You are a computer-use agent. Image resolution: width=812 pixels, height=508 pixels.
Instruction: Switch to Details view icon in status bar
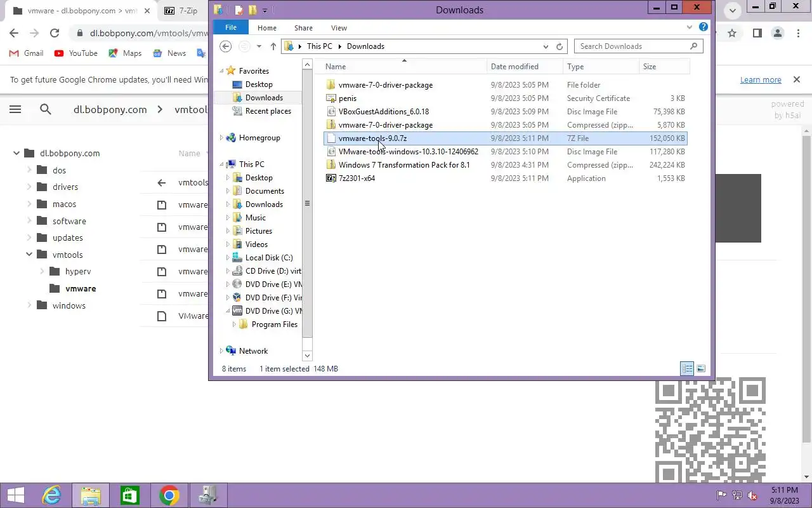(x=687, y=368)
